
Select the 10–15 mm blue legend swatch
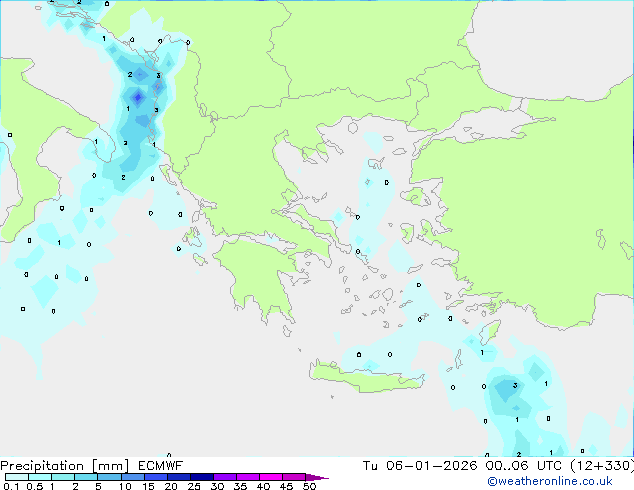pyautogui.click(x=132, y=477)
